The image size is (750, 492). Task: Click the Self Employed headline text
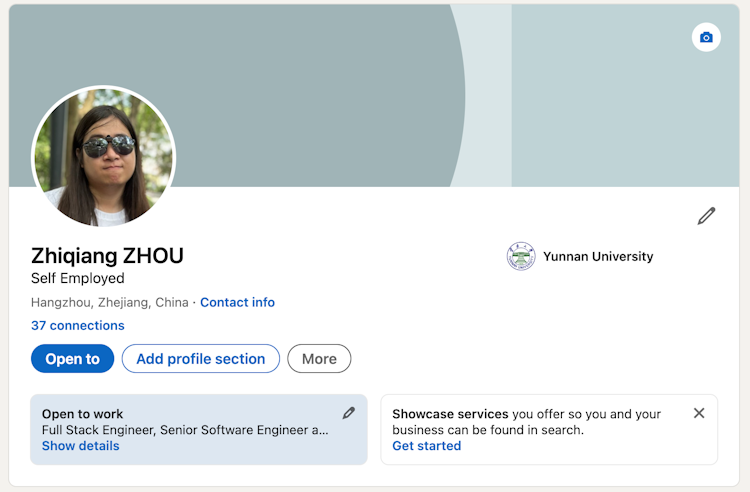click(x=77, y=278)
